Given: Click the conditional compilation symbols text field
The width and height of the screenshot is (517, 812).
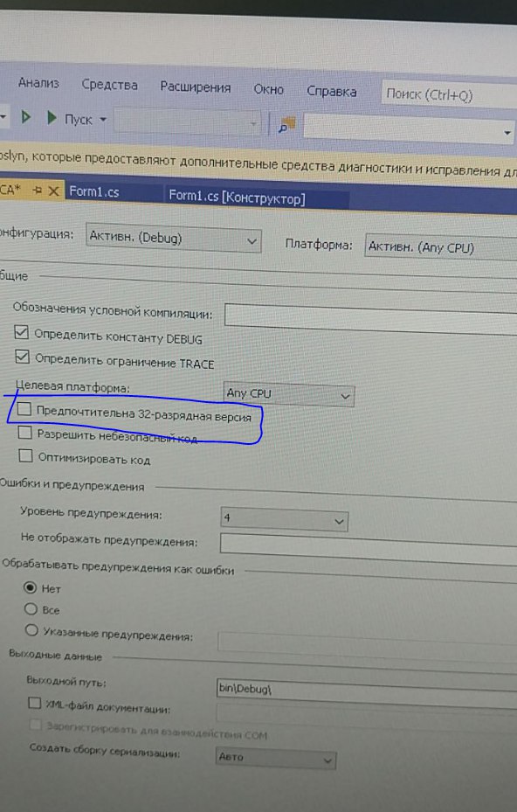Looking at the screenshot, I should click(x=370, y=319).
